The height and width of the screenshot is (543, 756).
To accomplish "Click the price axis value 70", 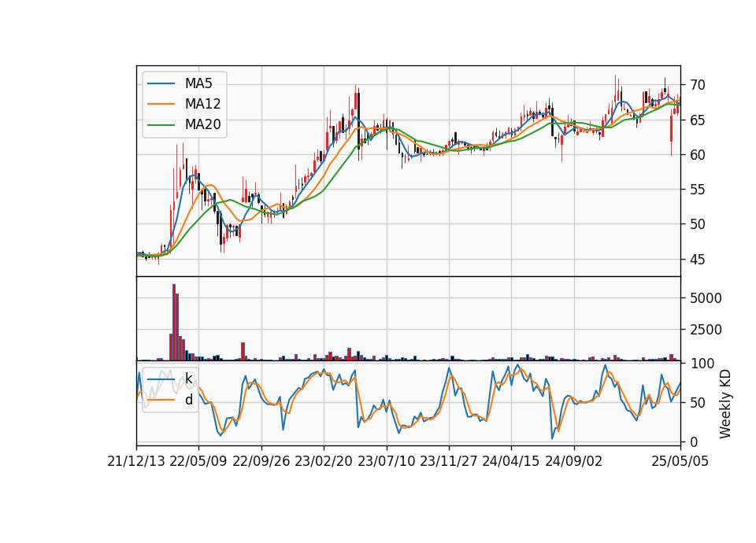I will (697, 85).
